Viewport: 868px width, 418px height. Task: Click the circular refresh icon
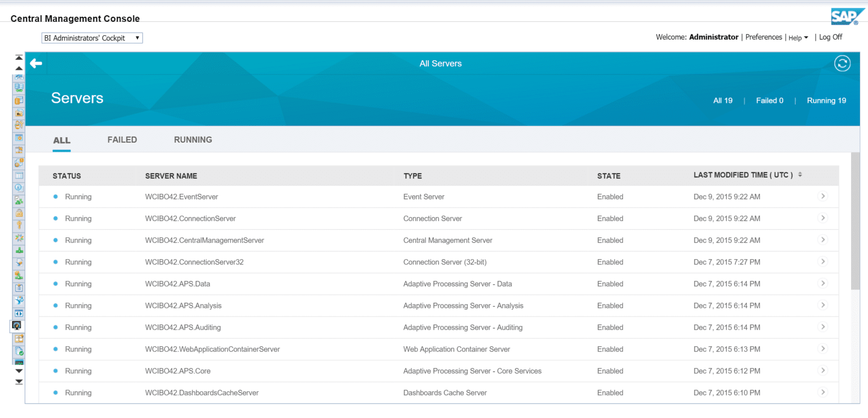tap(842, 64)
